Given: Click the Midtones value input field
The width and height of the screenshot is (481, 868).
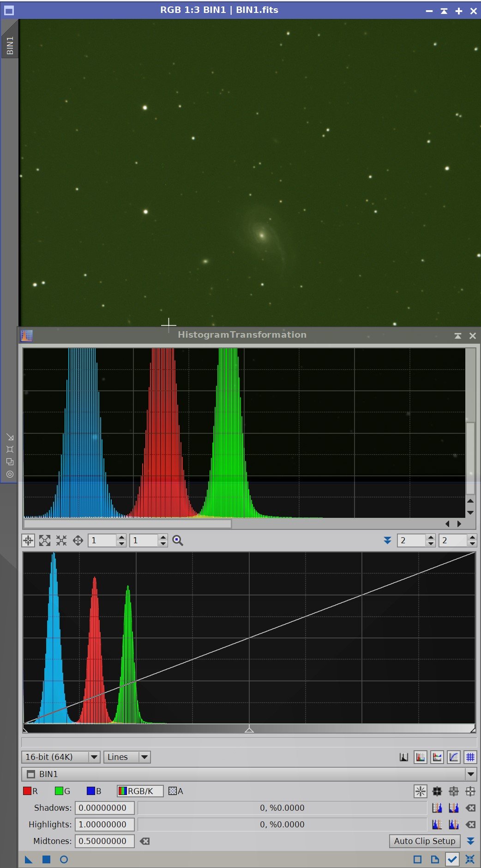Looking at the screenshot, I should (105, 841).
